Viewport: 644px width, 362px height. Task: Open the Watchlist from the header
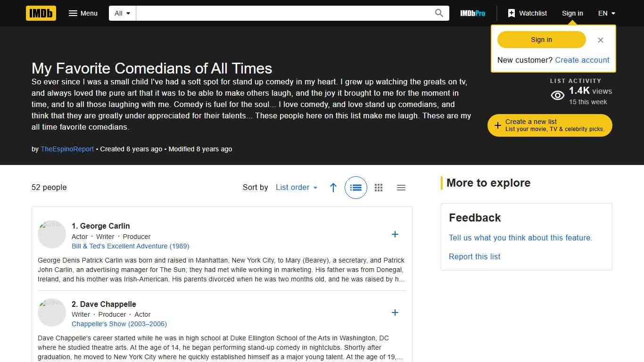[x=527, y=13]
